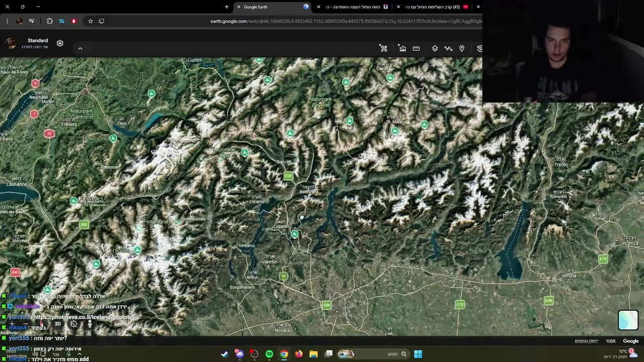The width and height of the screenshot is (644, 362).
Task: Click park marker below Naturpark Beverin
Action: [x=350, y=121]
